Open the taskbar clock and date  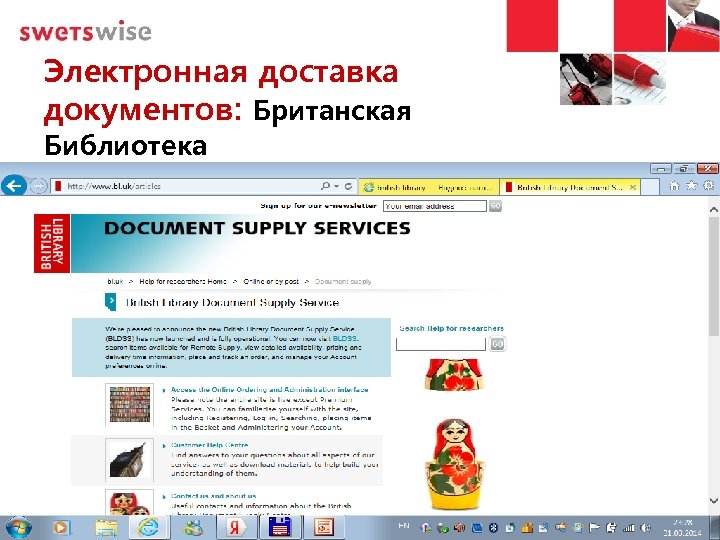(x=682, y=527)
